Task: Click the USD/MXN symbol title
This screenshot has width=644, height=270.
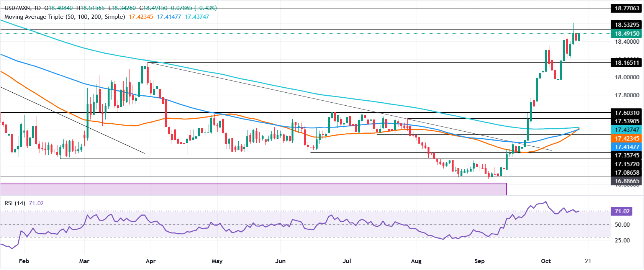Action: click(x=18, y=8)
